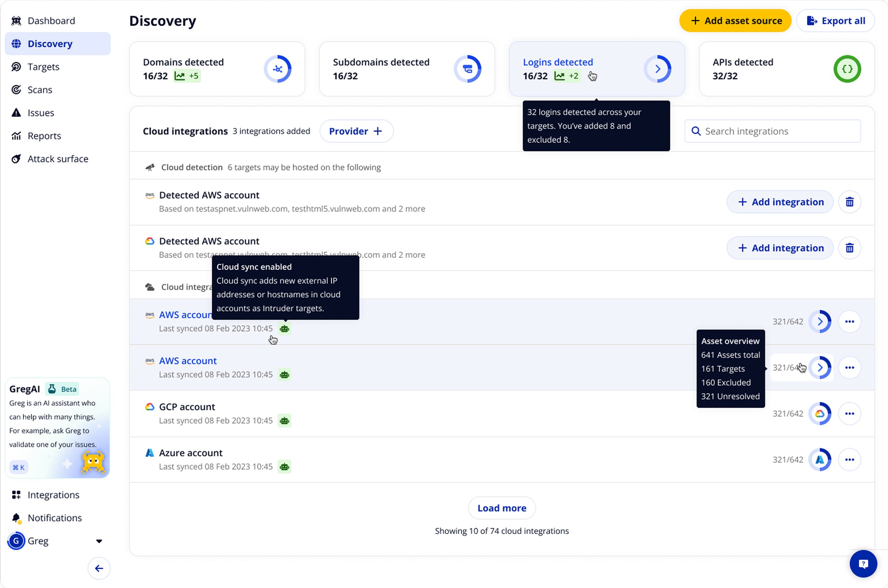Open the options menu for the GCP account
This screenshot has width=888, height=588.
850,413
